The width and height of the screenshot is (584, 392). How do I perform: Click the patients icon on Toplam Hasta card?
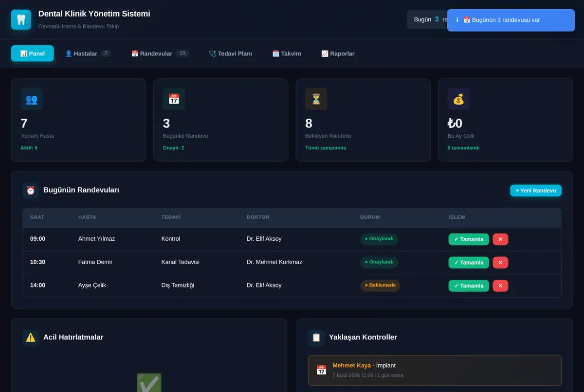tap(32, 99)
